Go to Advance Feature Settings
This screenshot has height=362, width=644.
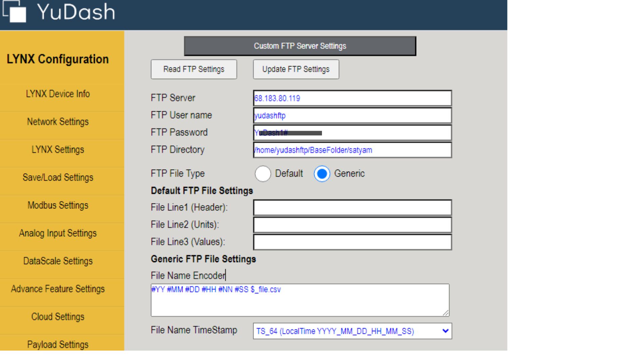coord(58,289)
